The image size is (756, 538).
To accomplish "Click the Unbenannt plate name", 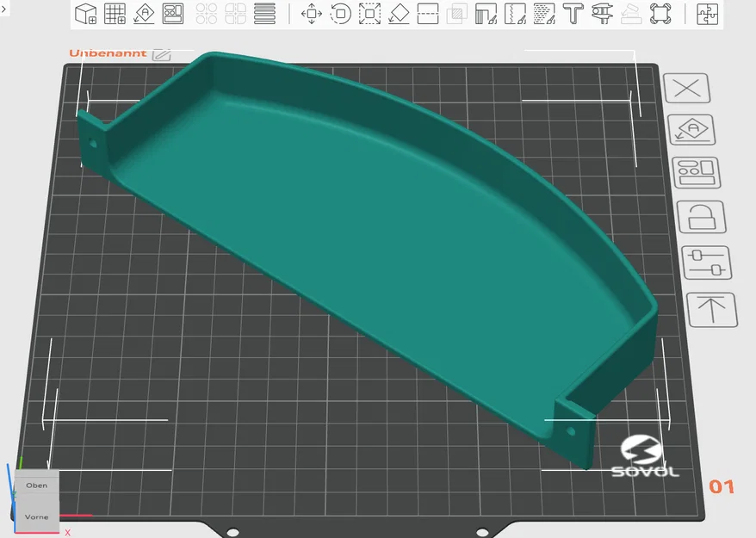I will click(108, 53).
